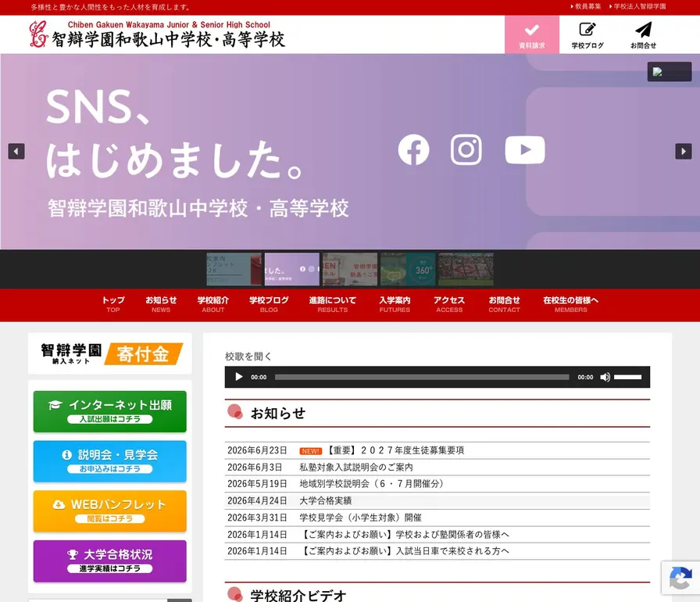
Task: Open the 在校生の皆様へ MEMBERS menu item
Action: pyautogui.click(x=570, y=305)
